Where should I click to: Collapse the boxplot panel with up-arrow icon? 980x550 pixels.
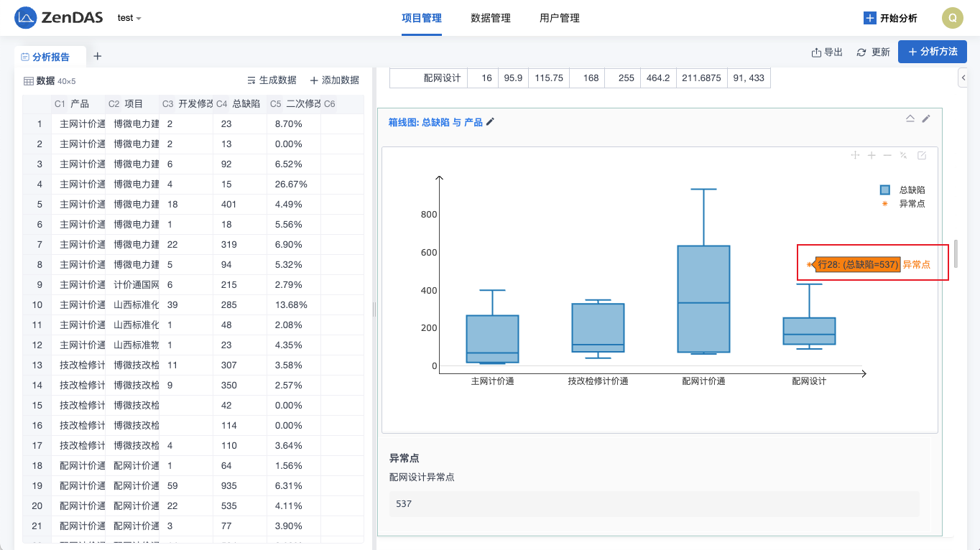click(x=910, y=118)
